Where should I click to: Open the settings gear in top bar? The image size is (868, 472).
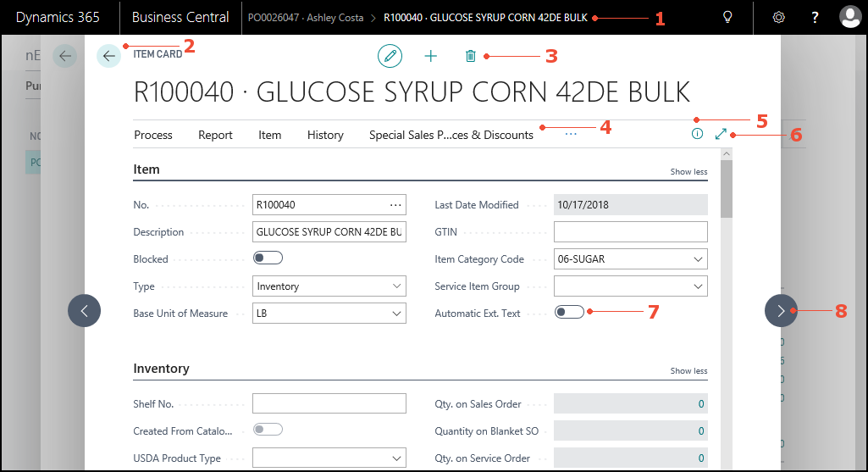tap(781, 17)
